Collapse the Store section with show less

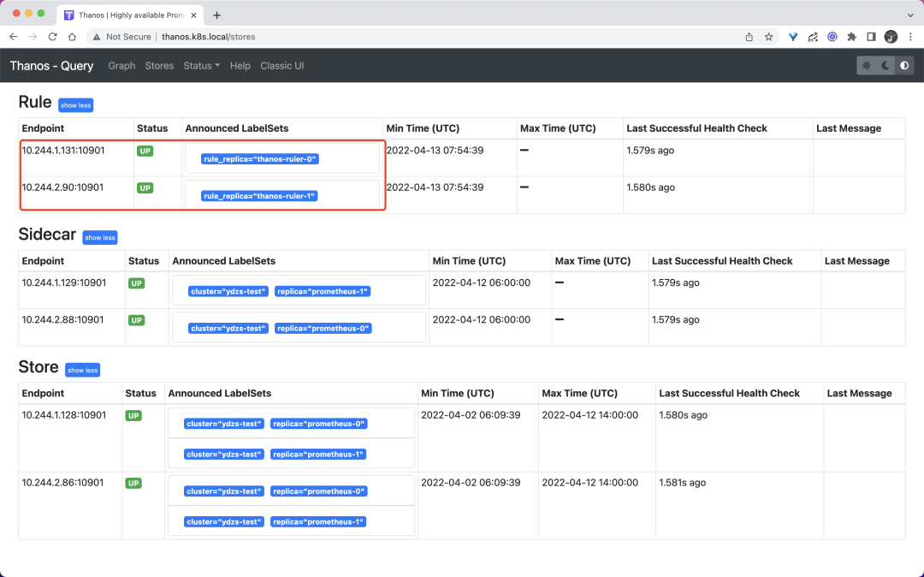(82, 370)
